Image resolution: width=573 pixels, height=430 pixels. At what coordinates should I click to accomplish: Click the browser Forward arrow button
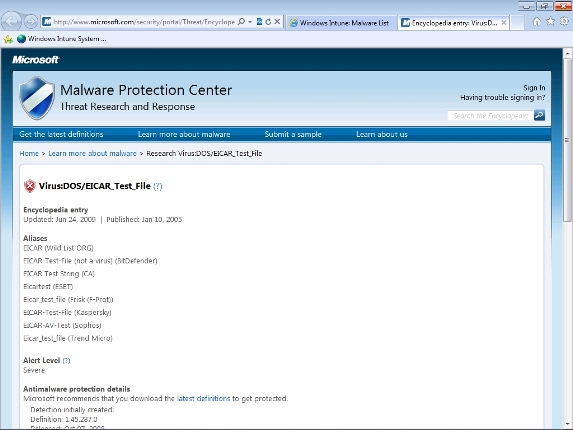tap(31, 22)
